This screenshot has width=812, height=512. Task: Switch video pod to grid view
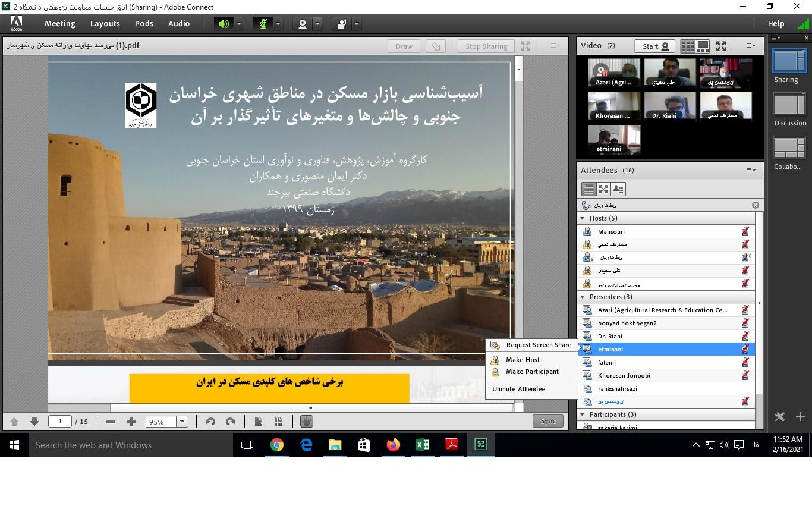688,46
